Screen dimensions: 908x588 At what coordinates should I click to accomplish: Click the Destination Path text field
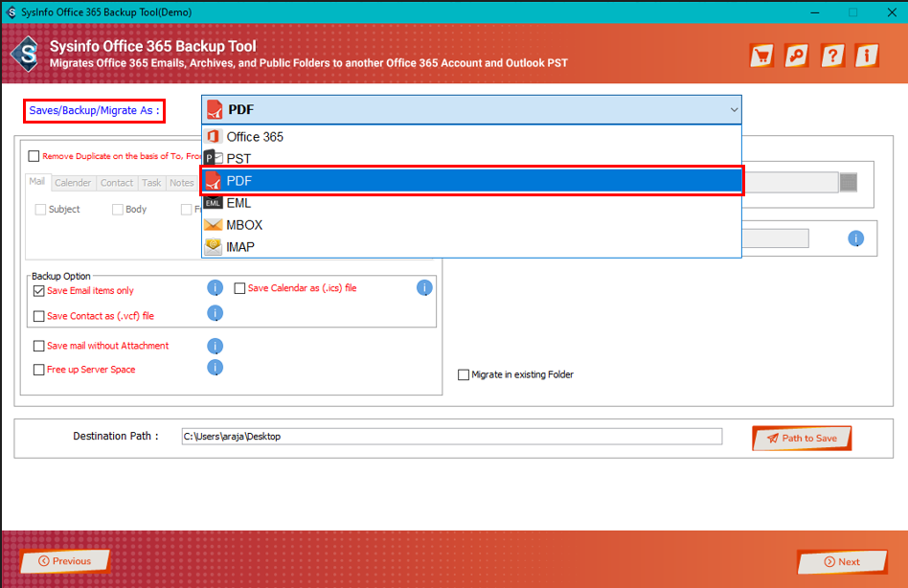[x=451, y=437]
